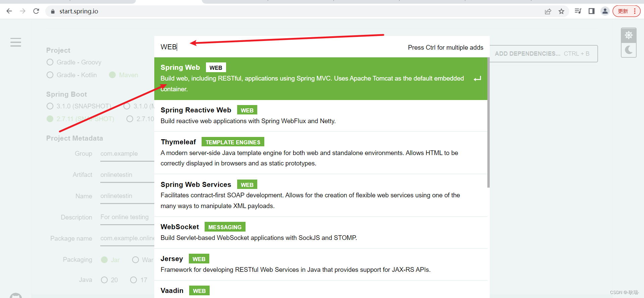
Task: Click the share page icon
Action: 548,11
